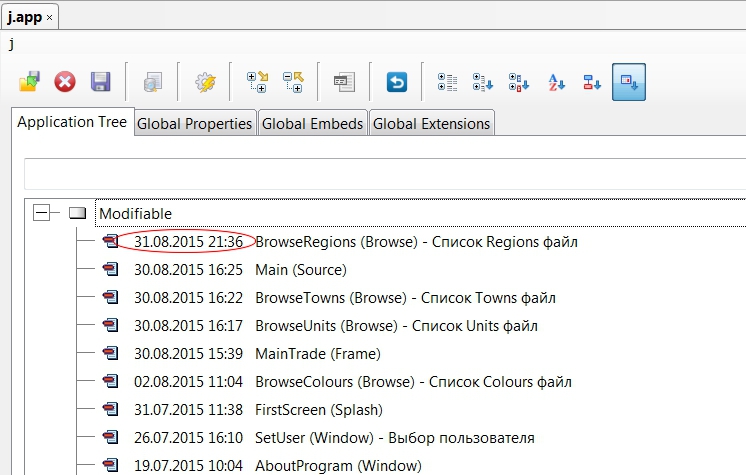Click the alphabetical A-Z sort icon
The width and height of the screenshot is (746, 475).
pyautogui.click(x=556, y=82)
